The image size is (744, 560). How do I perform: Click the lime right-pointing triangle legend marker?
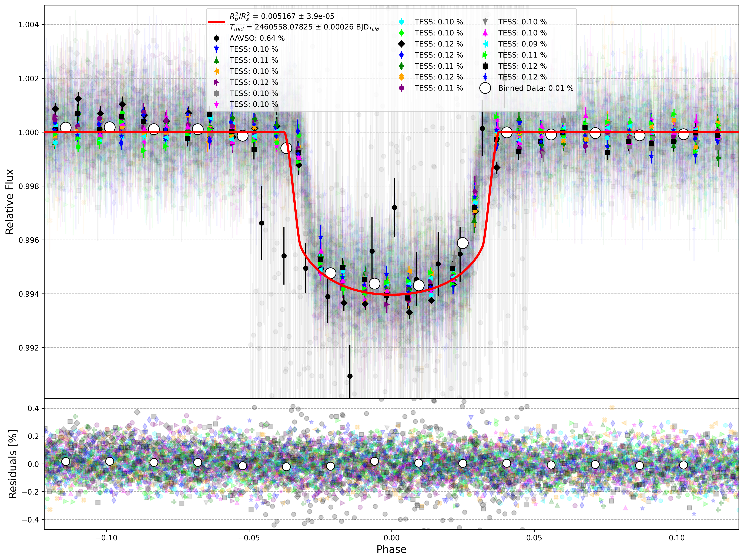(485, 55)
